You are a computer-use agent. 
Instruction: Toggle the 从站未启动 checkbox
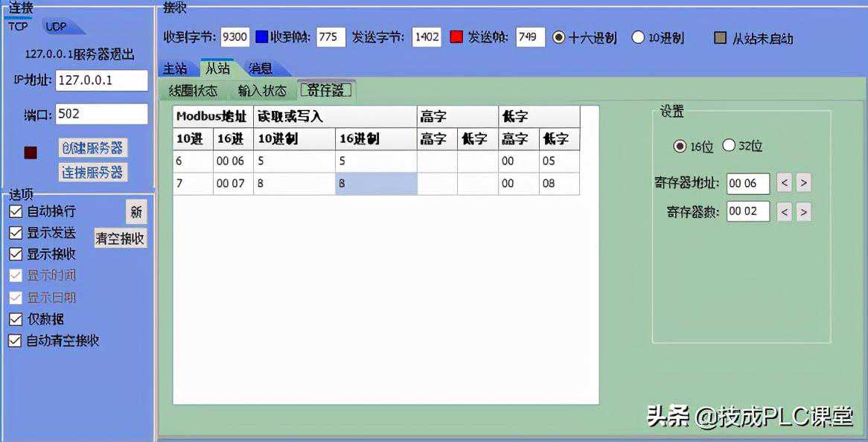[720, 38]
